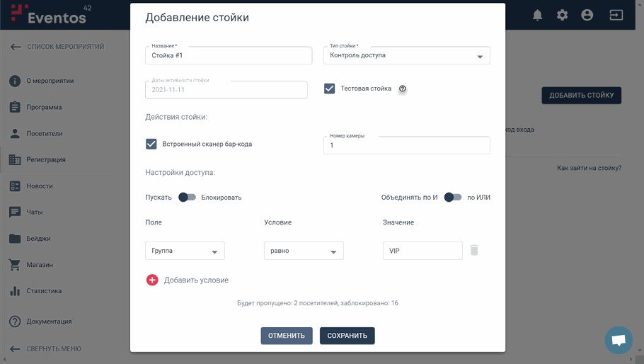Viewport: 644px width, 364px height.
Task: Open the Условие dropdown showing равно
Action: point(304,251)
